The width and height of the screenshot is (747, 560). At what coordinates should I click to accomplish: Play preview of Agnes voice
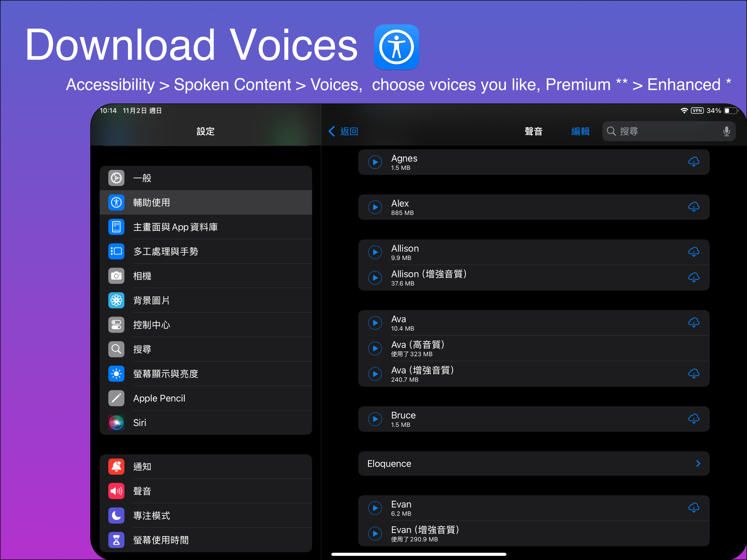coord(375,162)
